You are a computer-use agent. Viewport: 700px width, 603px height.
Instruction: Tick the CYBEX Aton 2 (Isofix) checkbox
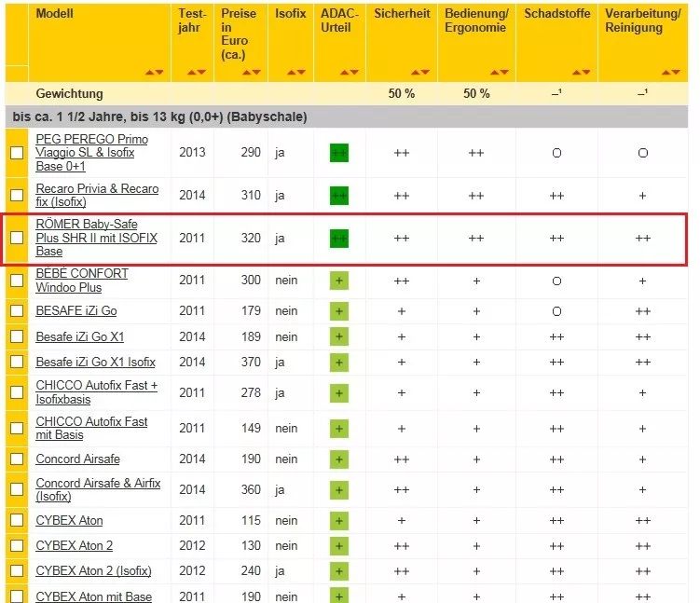(17, 570)
